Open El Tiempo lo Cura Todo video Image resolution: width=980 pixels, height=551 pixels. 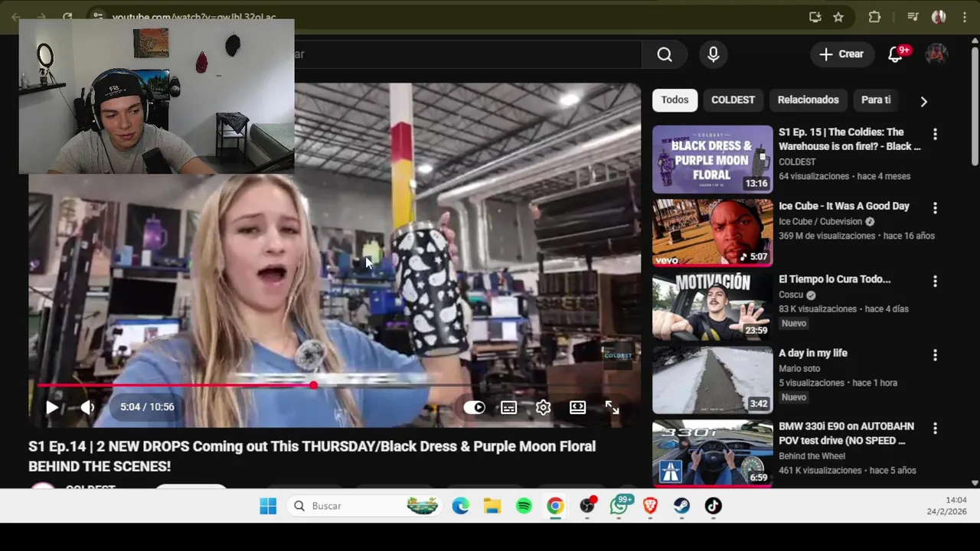pyautogui.click(x=835, y=279)
